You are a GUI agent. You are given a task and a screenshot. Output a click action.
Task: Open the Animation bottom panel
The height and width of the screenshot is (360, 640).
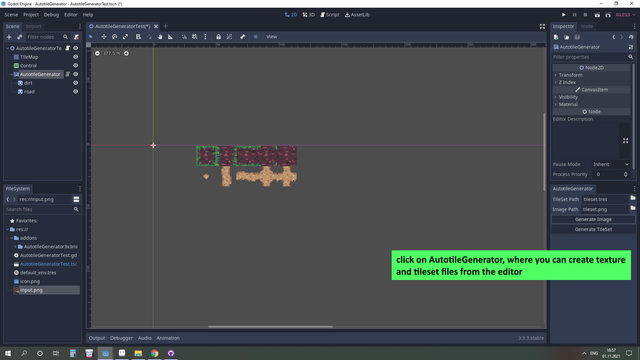click(168, 338)
